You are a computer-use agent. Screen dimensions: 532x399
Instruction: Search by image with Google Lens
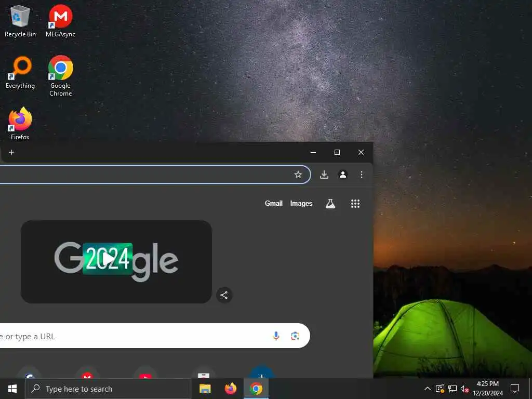click(295, 336)
